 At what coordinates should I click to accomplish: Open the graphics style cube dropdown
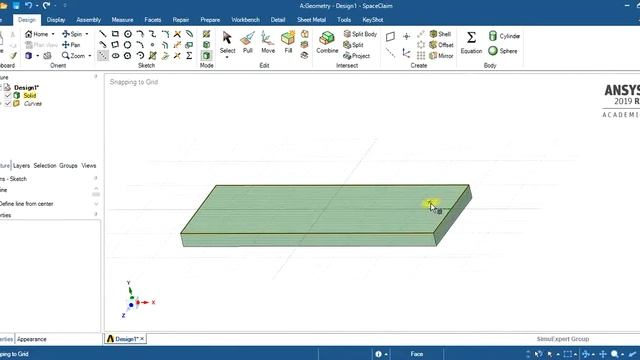coord(38,56)
